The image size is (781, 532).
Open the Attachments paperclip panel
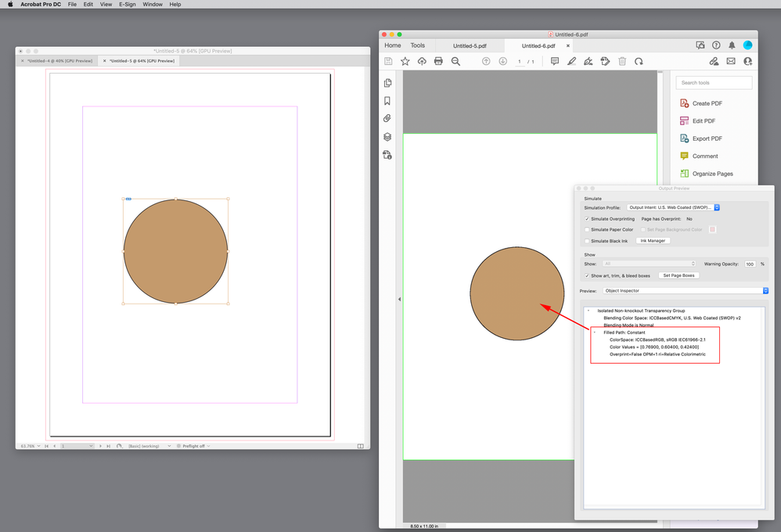(387, 119)
